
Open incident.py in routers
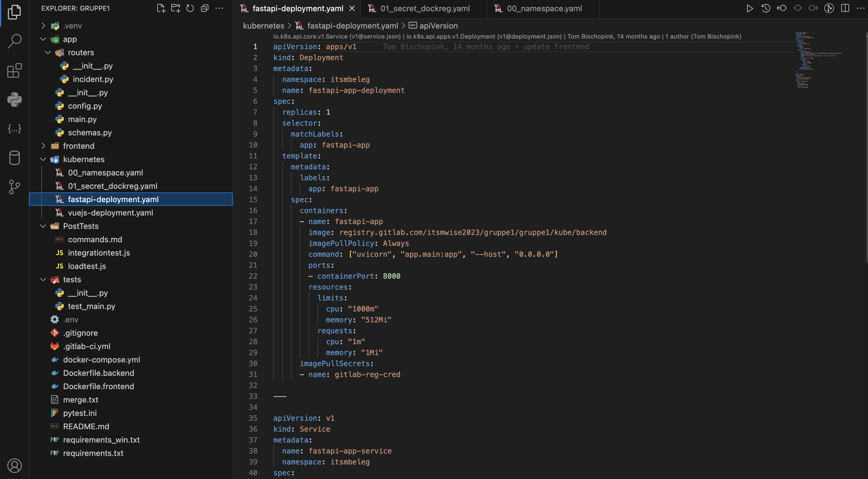[131, 79]
